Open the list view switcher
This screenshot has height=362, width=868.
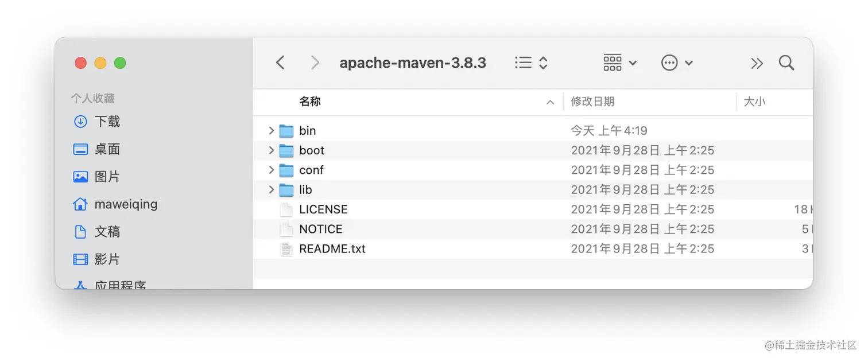(x=531, y=63)
